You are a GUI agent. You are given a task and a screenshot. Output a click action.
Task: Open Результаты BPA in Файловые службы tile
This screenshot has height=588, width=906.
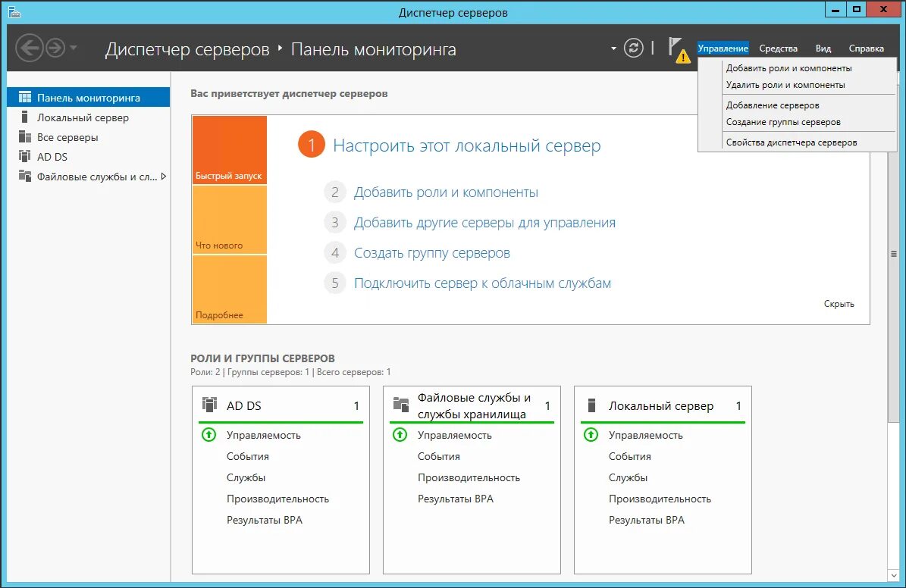[x=456, y=499]
